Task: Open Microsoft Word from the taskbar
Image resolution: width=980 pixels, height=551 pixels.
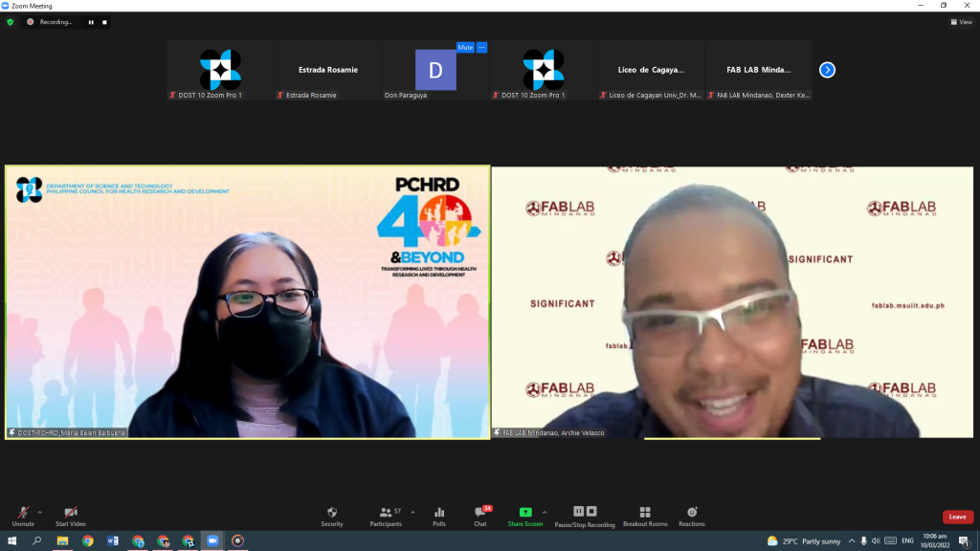Action: (113, 541)
